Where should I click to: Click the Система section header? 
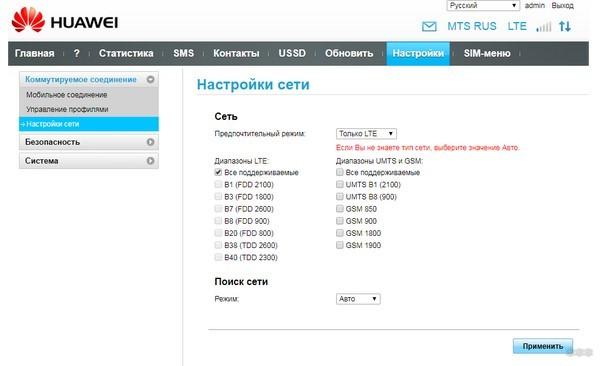tap(89, 161)
